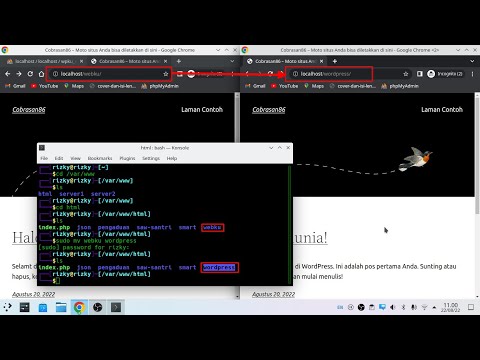The width and height of the screenshot is (480, 360).
Task: Open Bluetooth icon in system tray
Action: 403,307
